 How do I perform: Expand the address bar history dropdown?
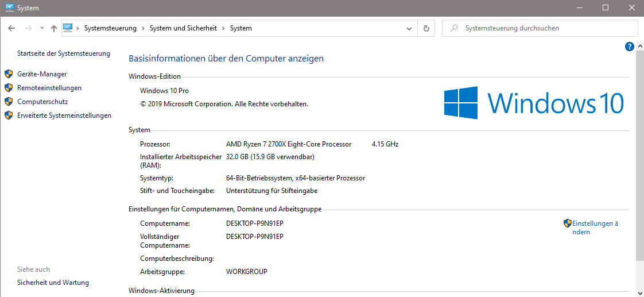409,28
